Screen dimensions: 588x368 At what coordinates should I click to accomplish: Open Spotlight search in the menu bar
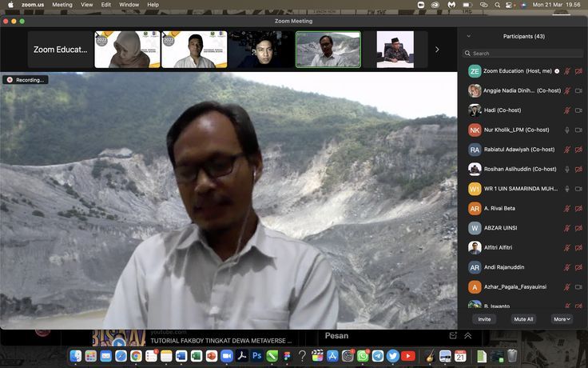pos(497,5)
